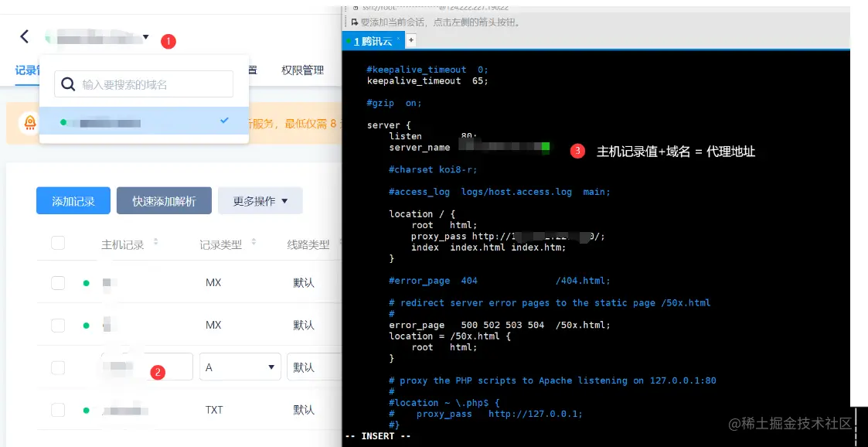Viewport: 868px width, 447px height.
Task: Click the proxy_pass line in terminal
Action: click(508, 236)
